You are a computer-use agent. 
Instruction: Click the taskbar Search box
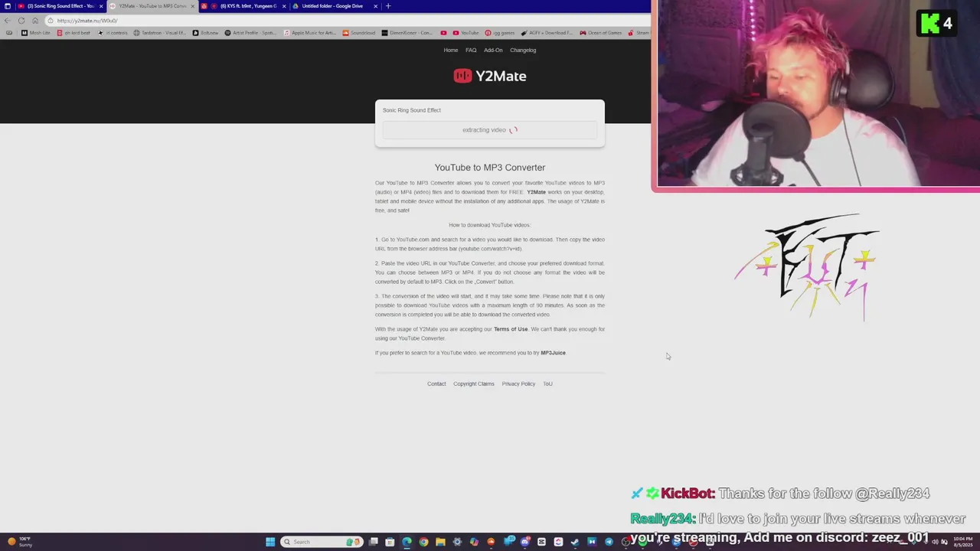point(321,542)
